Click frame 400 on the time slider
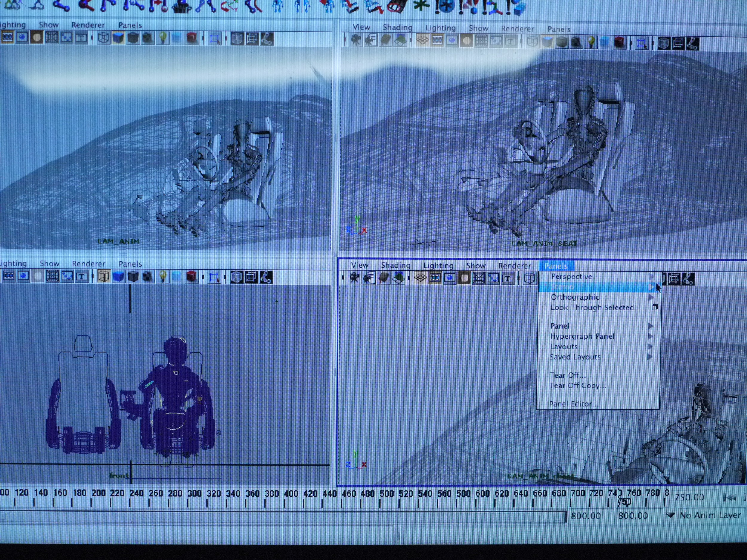 291,494
